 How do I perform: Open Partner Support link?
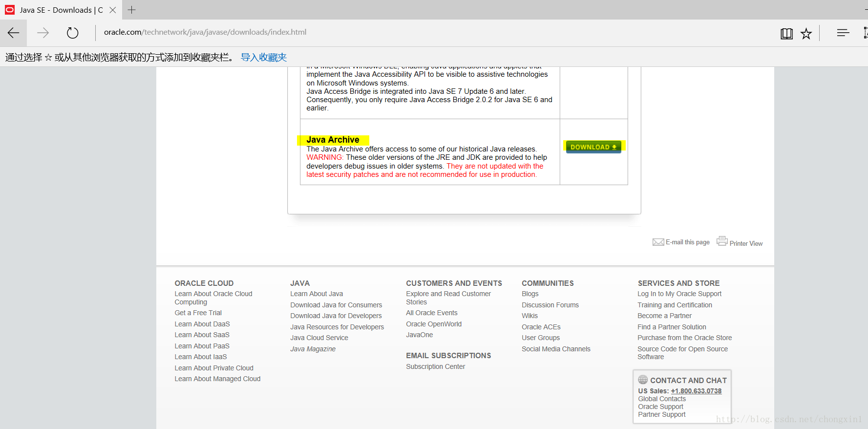662,414
